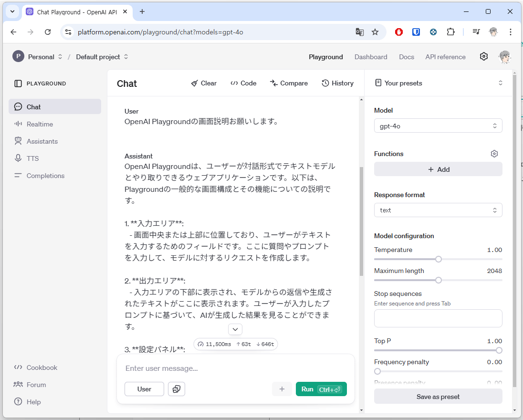Toggle the User role button

pos(144,389)
